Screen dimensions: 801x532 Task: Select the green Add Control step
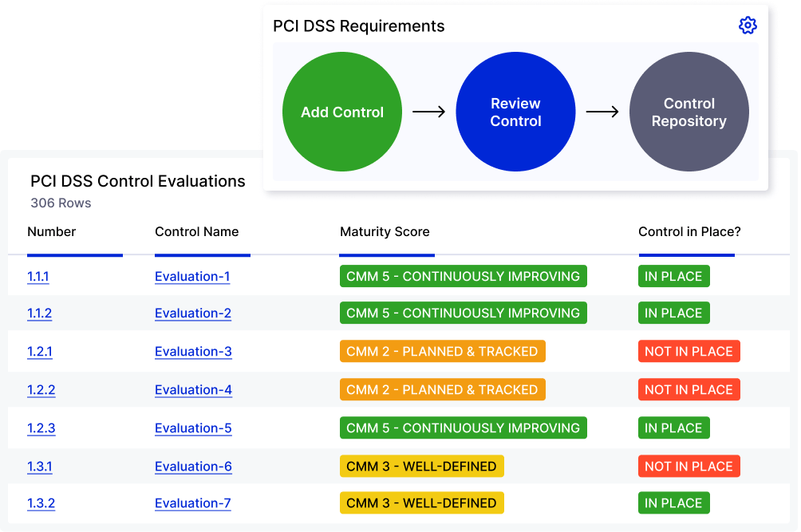[x=341, y=112]
